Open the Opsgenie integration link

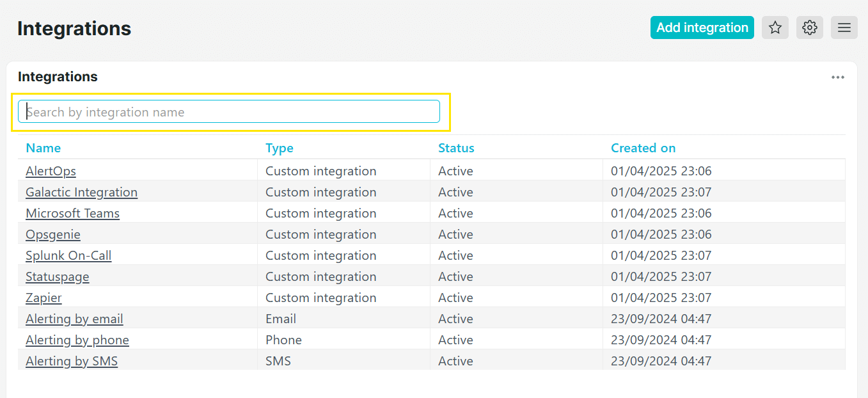53,234
